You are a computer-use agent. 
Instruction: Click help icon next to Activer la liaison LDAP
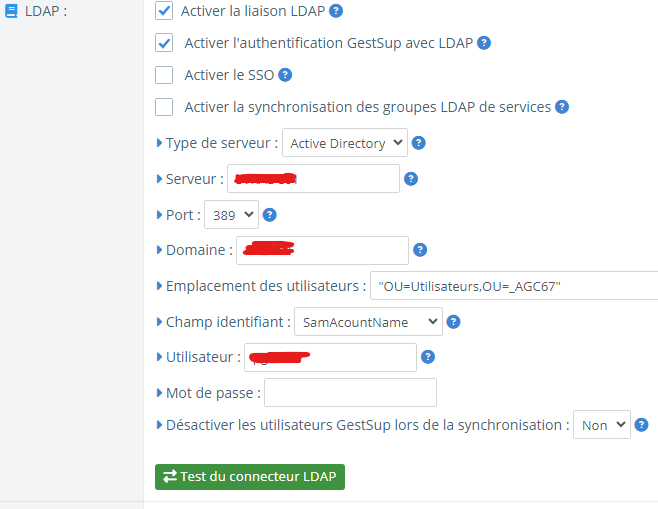pos(336,12)
